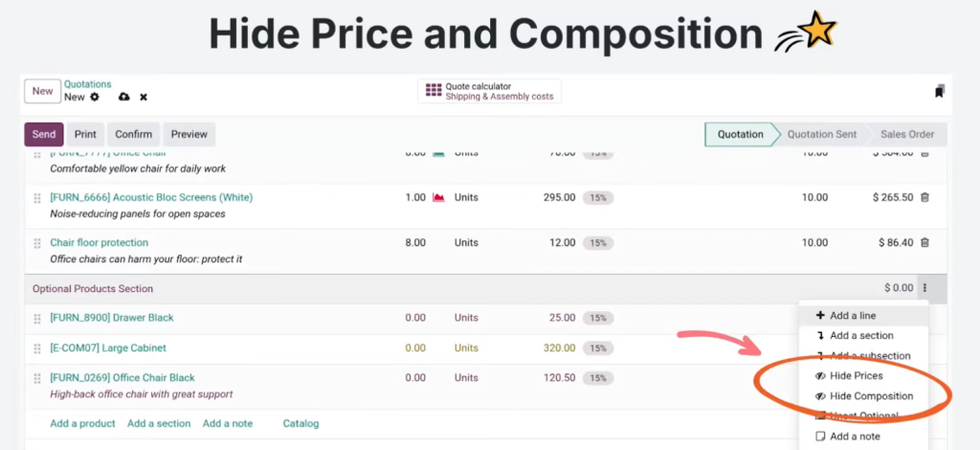The height and width of the screenshot is (450, 980).
Task: Delete the Chair floor protection line
Action: click(x=925, y=242)
